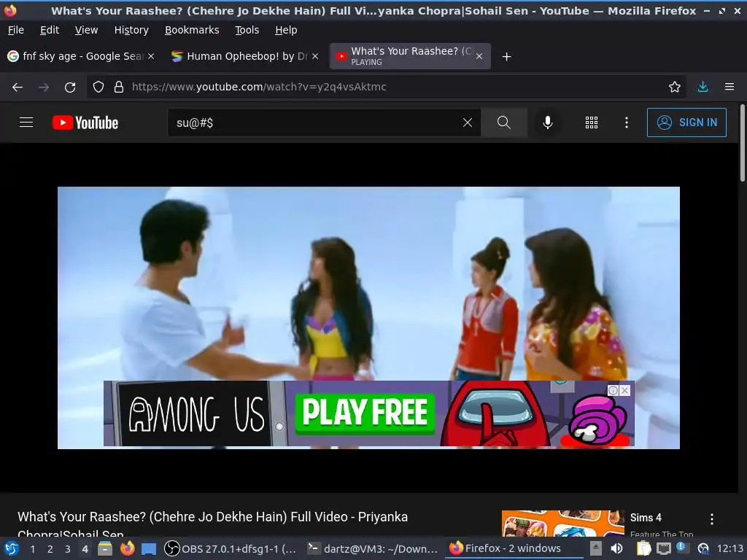Bookmark this page with the star
The width and height of the screenshot is (747, 560).
pos(674,87)
